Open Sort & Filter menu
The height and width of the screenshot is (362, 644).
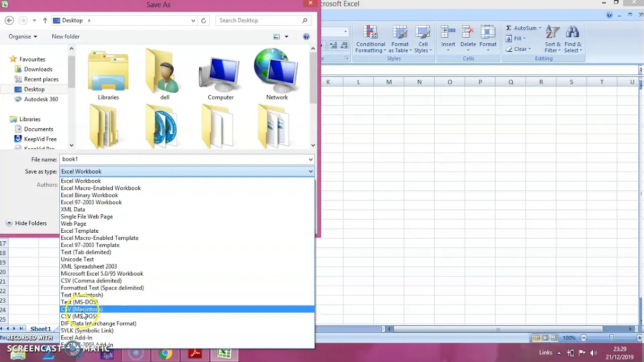coord(552,39)
